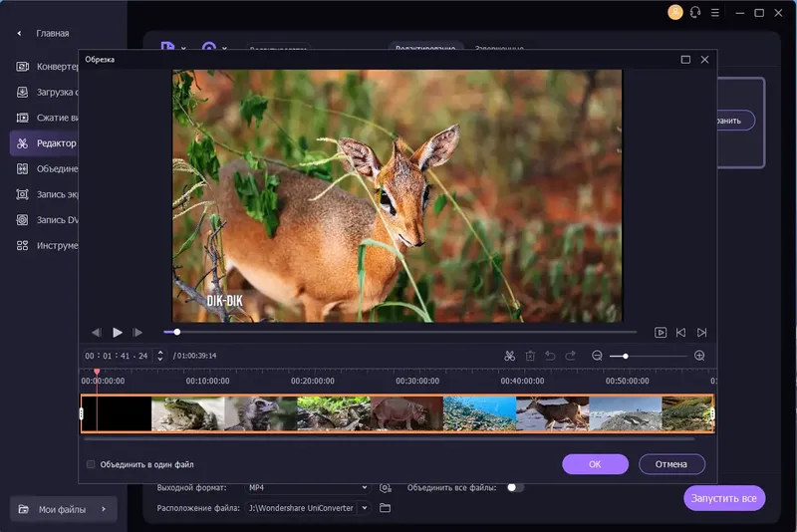Click the 'Отмена' cancel button
The height and width of the screenshot is (532, 797).
[671, 464]
